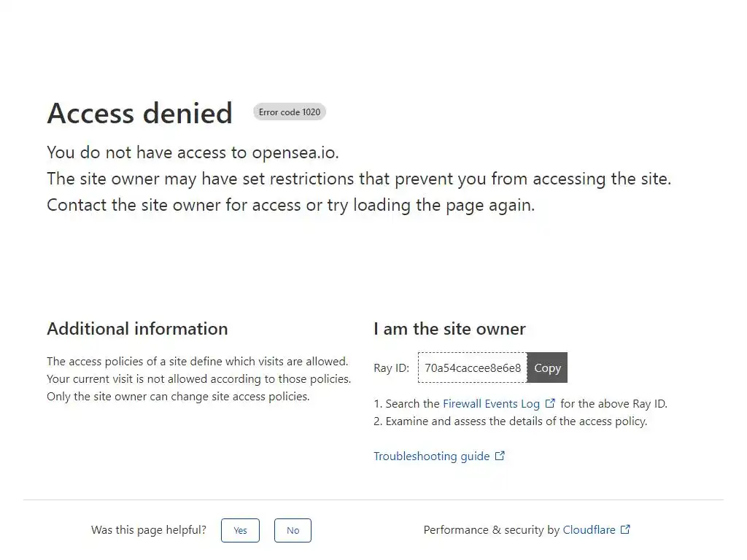Click the Access denied heading
Image resolution: width=747 pixels, height=560 pixels.
[139, 114]
